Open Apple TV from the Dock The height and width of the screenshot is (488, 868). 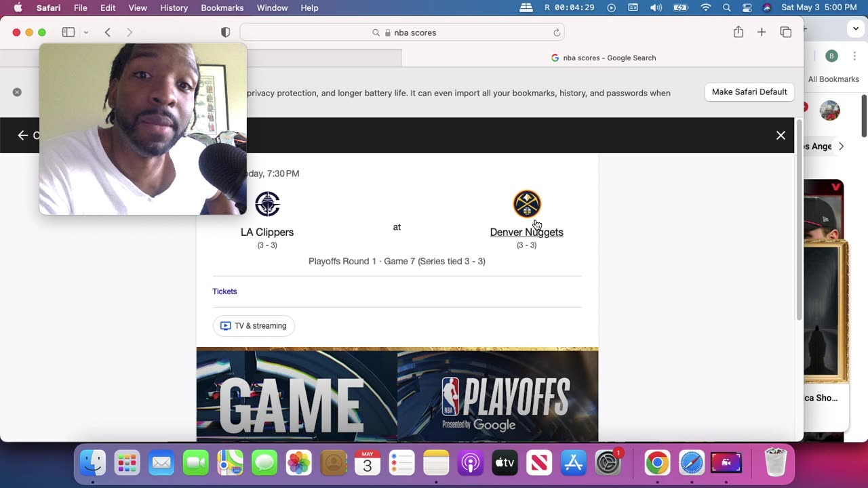click(505, 463)
